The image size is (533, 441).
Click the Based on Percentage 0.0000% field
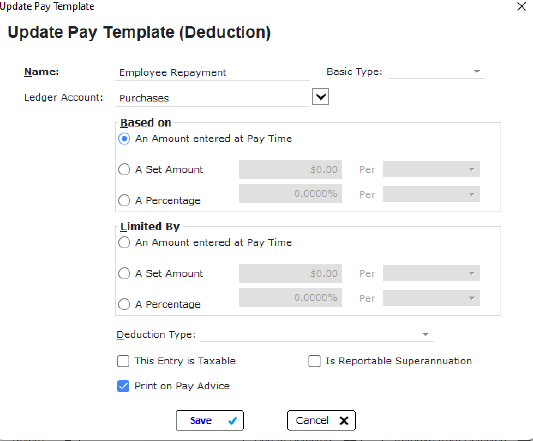[x=290, y=194]
